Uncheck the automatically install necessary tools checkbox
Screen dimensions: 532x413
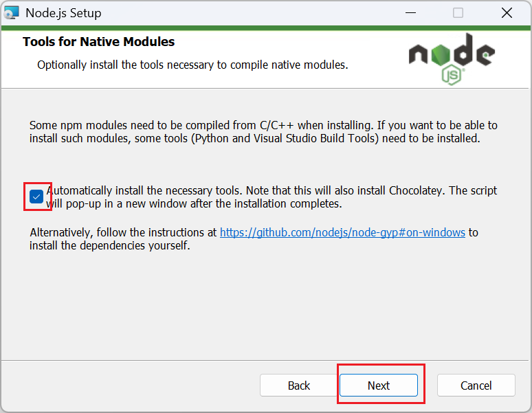tap(36, 197)
